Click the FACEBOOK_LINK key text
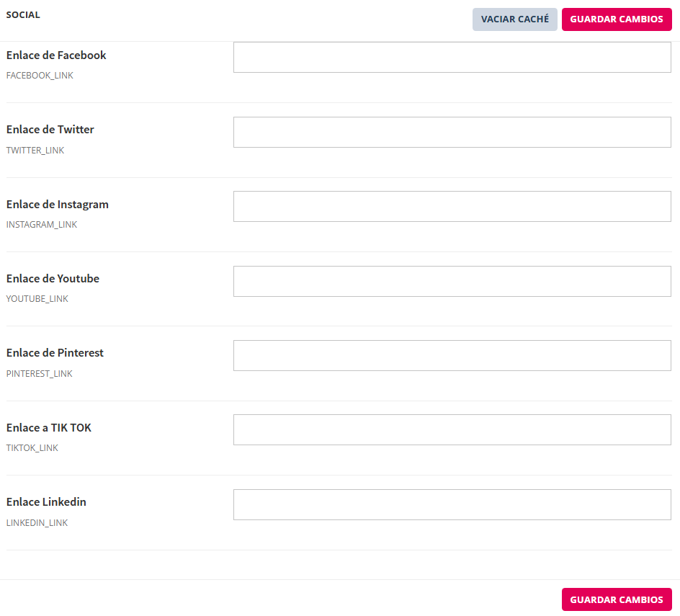 point(40,76)
